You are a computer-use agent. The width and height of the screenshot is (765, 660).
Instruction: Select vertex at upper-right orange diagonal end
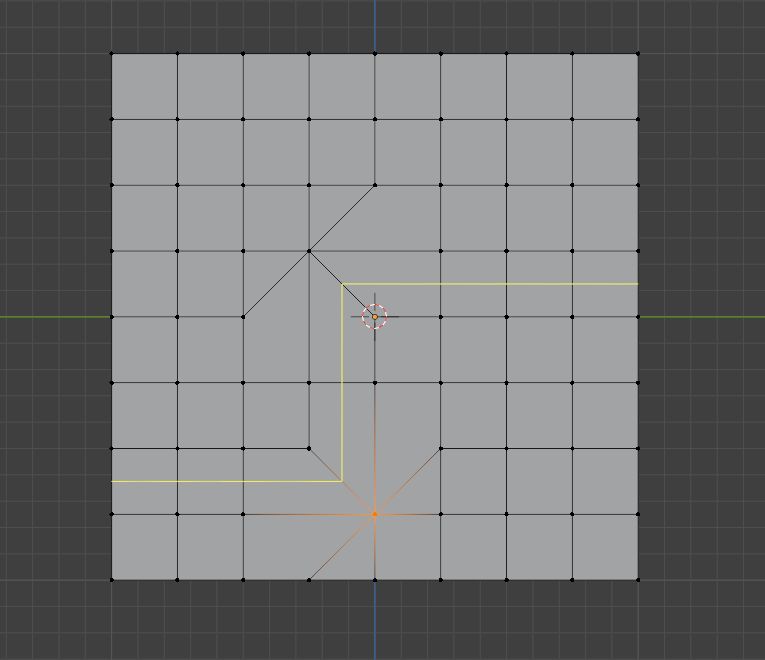pyautogui.click(x=441, y=448)
